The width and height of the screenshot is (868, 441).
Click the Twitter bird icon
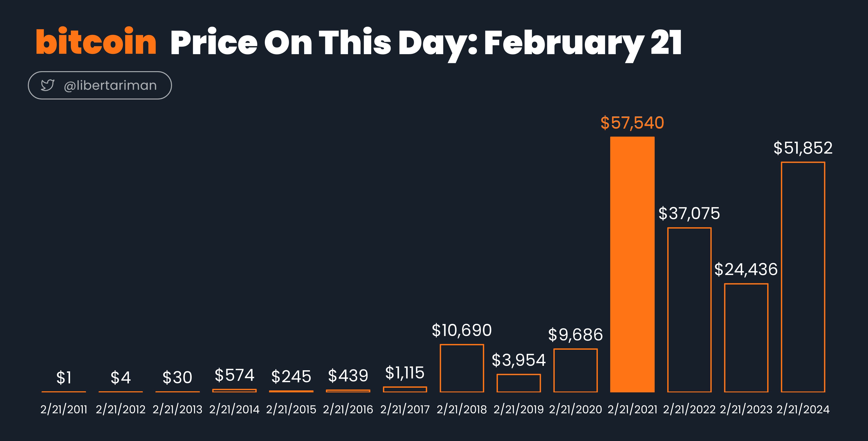coord(48,85)
